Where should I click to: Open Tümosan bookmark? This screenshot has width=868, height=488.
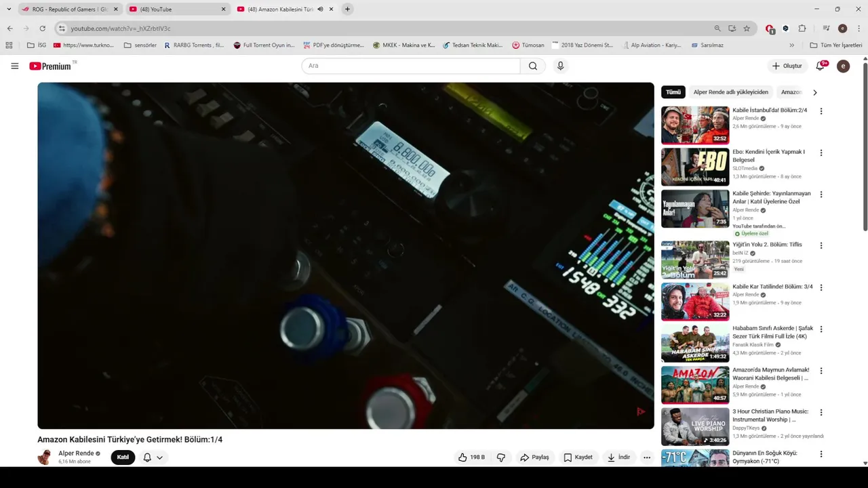[x=528, y=45]
